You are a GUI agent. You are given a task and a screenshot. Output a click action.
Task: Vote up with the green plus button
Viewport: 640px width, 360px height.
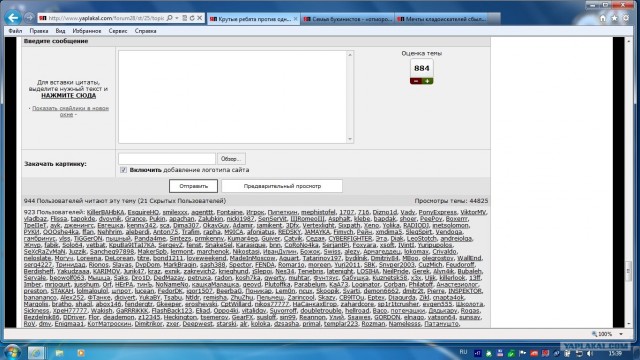(427, 81)
